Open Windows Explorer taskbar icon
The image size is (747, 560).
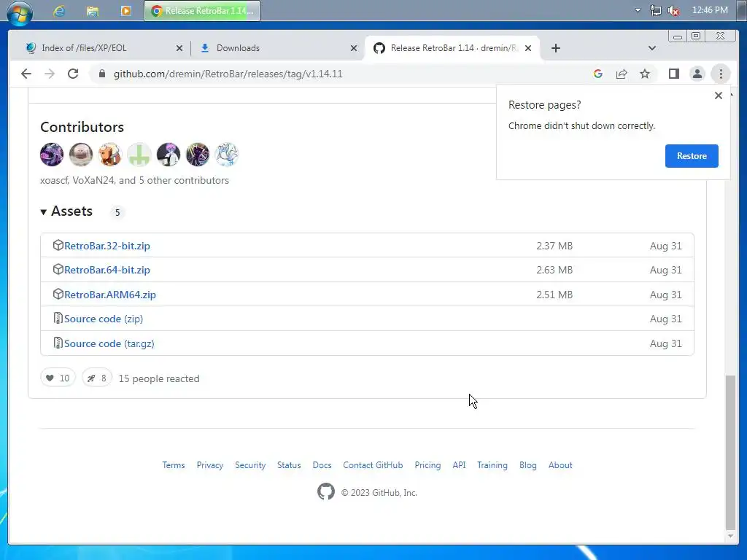[93, 10]
